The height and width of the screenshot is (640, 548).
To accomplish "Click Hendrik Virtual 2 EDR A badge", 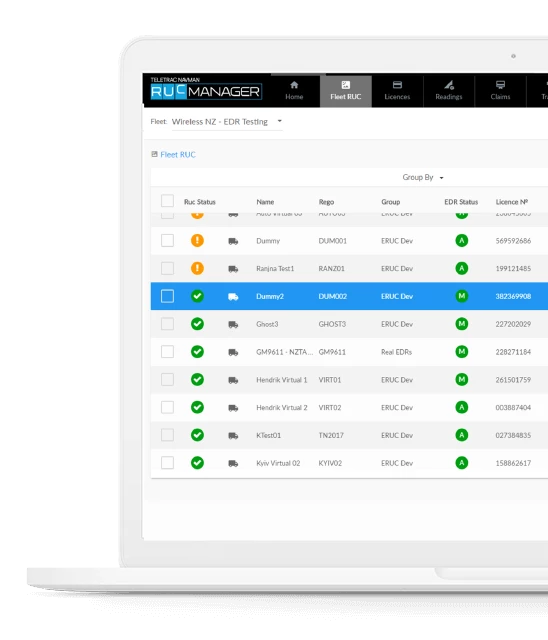I will click(x=461, y=407).
